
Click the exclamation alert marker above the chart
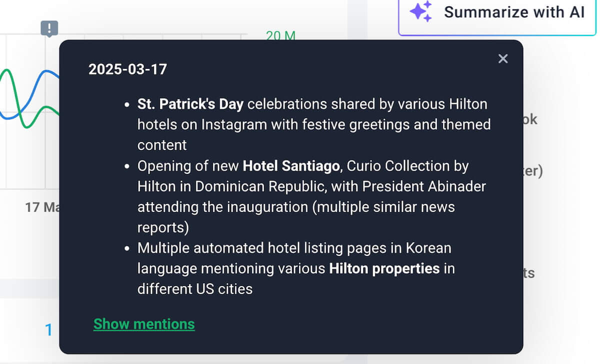(x=48, y=28)
